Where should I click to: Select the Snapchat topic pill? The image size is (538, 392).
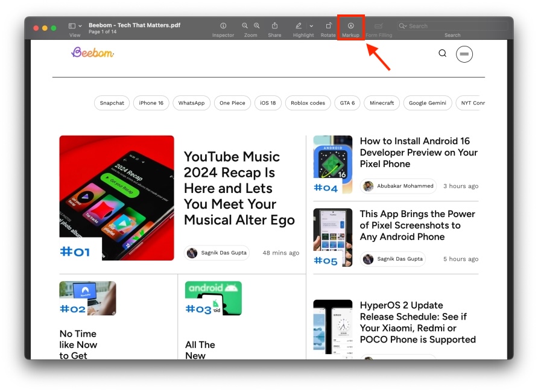(x=112, y=103)
